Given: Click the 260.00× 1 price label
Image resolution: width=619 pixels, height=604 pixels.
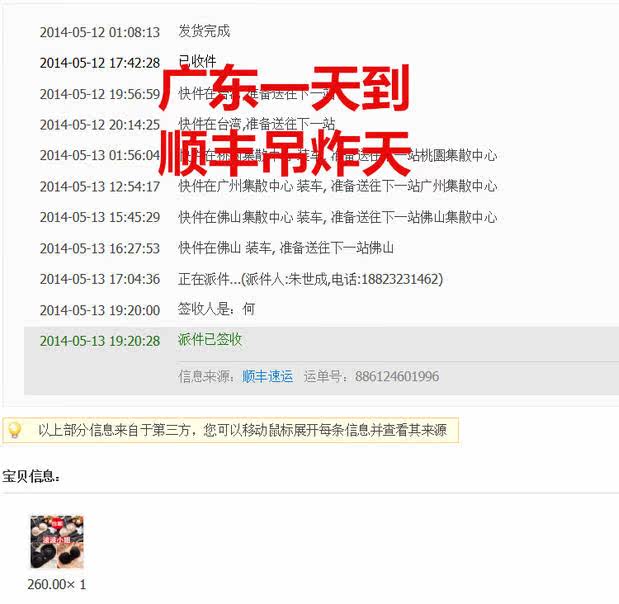Looking at the screenshot, I should click(57, 584).
